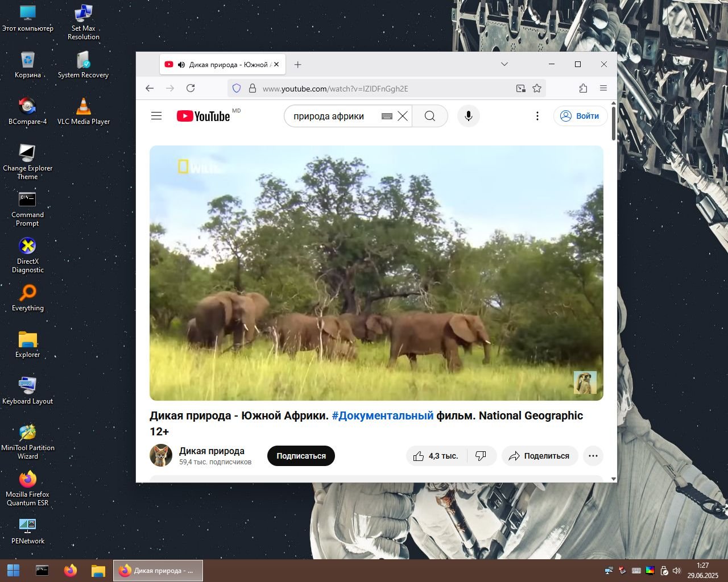Open the YouTube hamburger guide menu

[156, 116]
